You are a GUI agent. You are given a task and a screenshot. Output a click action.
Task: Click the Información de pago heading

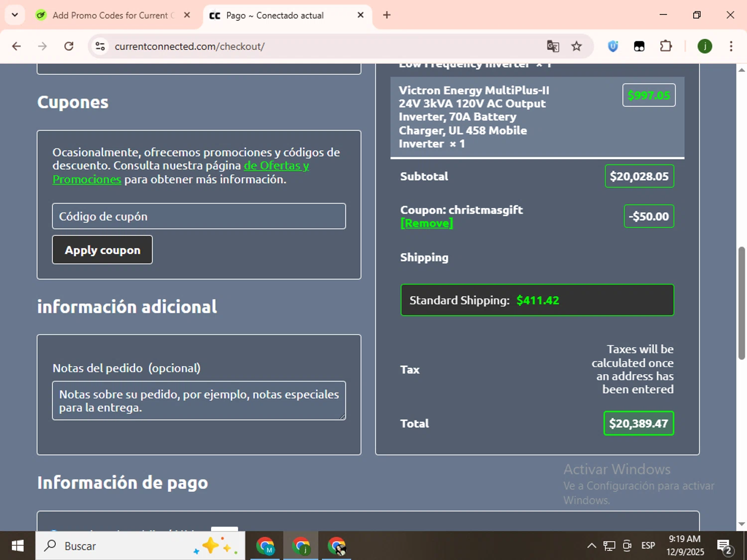(x=123, y=483)
